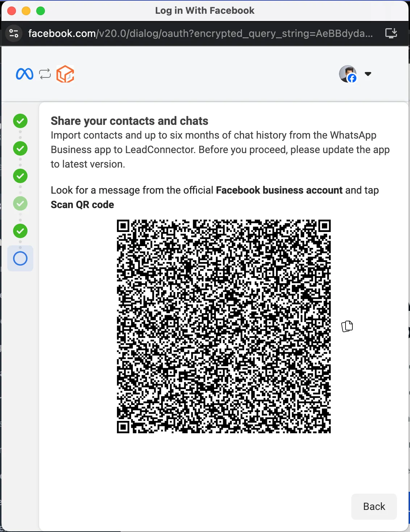
Task: Select the faded fourth step checkmark
Action: tap(20, 203)
